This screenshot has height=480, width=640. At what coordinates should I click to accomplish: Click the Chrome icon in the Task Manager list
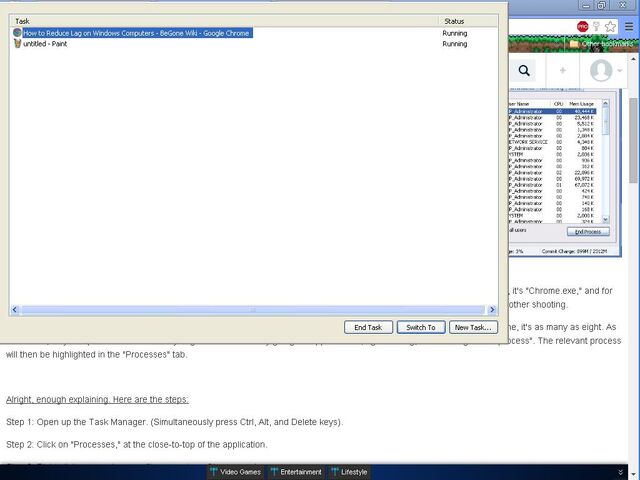(x=17, y=33)
